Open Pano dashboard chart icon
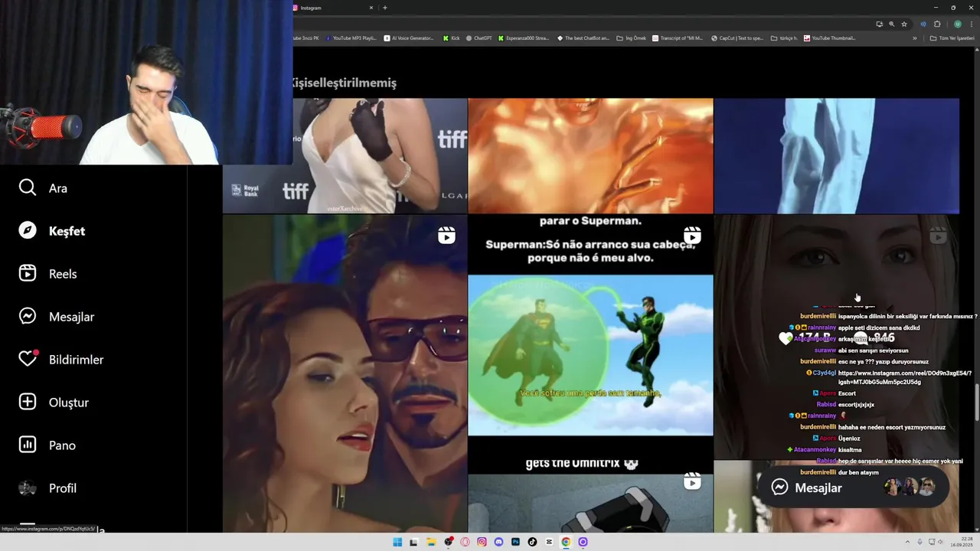 [28, 445]
